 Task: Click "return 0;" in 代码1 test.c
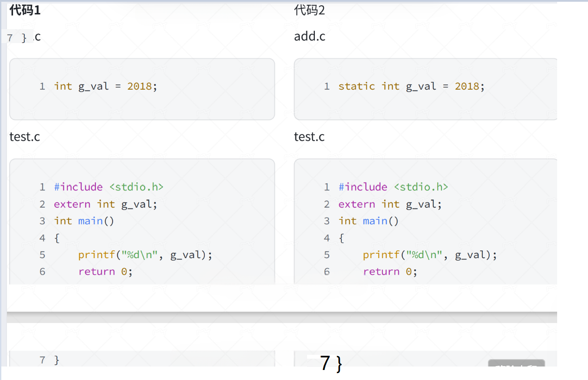pos(105,272)
